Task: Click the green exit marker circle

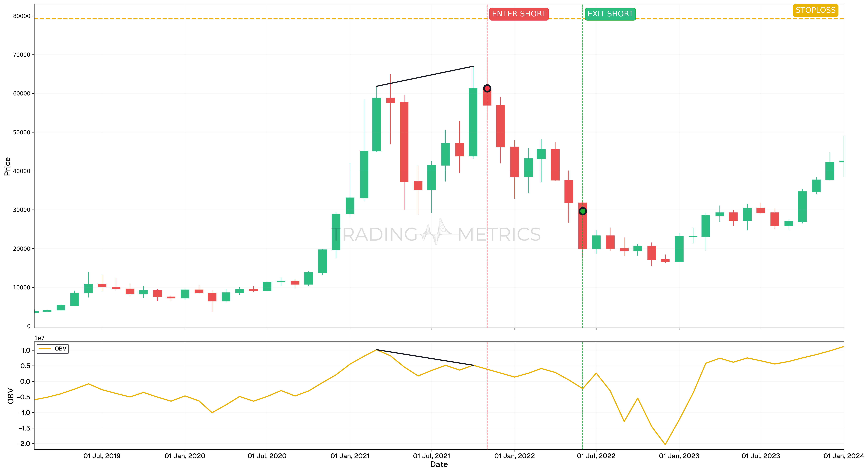Action: [x=583, y=211]
